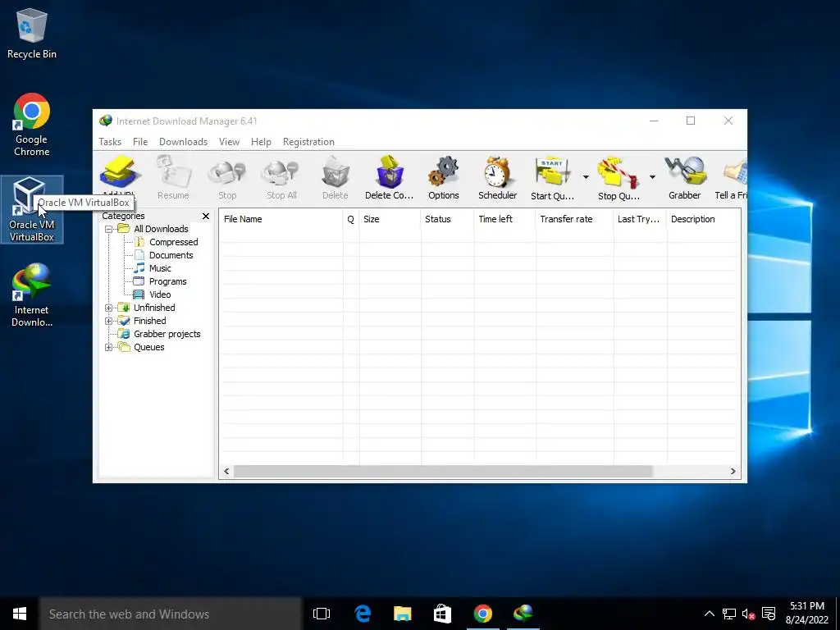
Task: Select the Finished category
Action: click(149, 321)
